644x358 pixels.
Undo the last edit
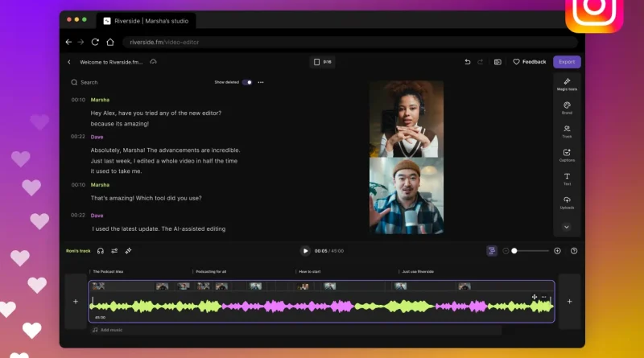tap(468, 62)
